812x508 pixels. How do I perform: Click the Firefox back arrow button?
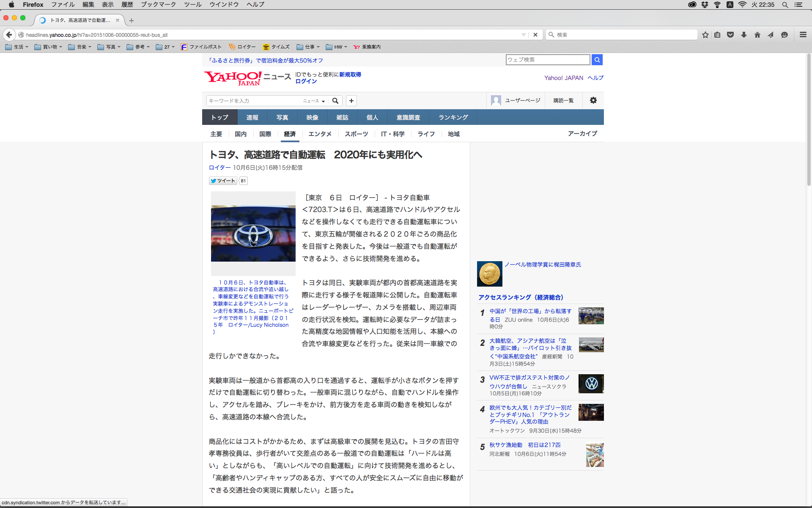[9, 35]
